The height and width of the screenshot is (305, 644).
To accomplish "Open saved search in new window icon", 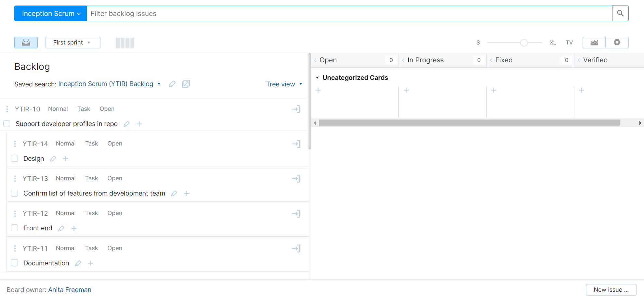I will 186,84.
